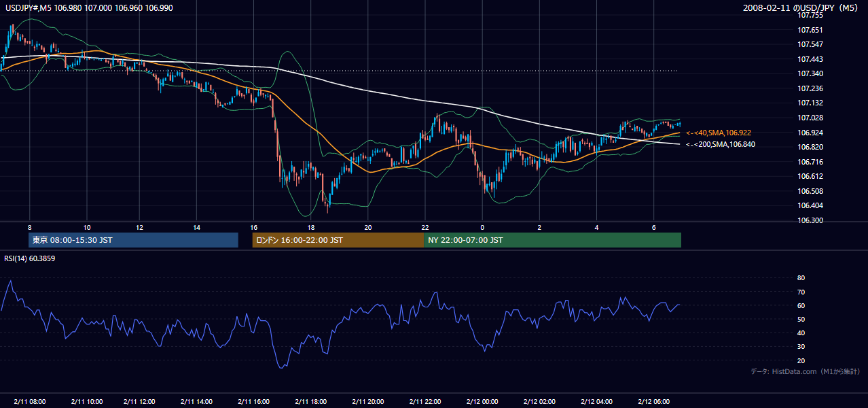This screenshot has height=408, width=868.
Task: Click hour tick 0 under price chart
Action: click(482, 227)
